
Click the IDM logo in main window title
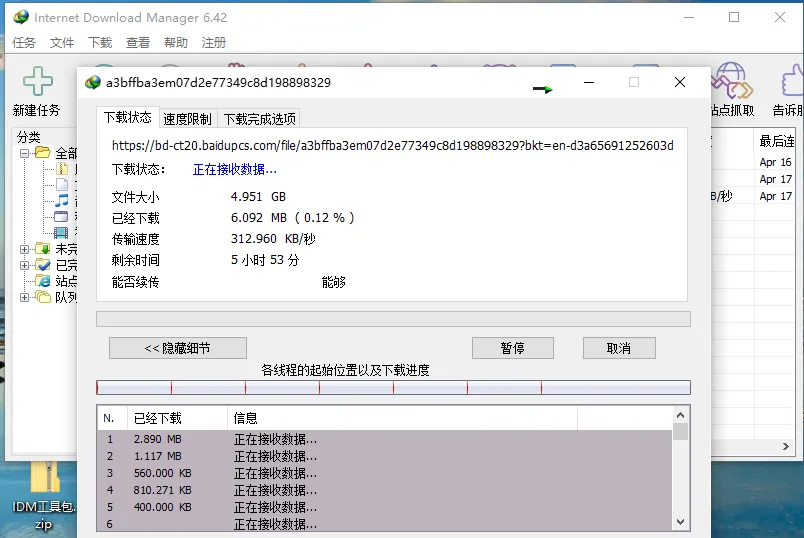pyautogui.click(x=21, y=17)
